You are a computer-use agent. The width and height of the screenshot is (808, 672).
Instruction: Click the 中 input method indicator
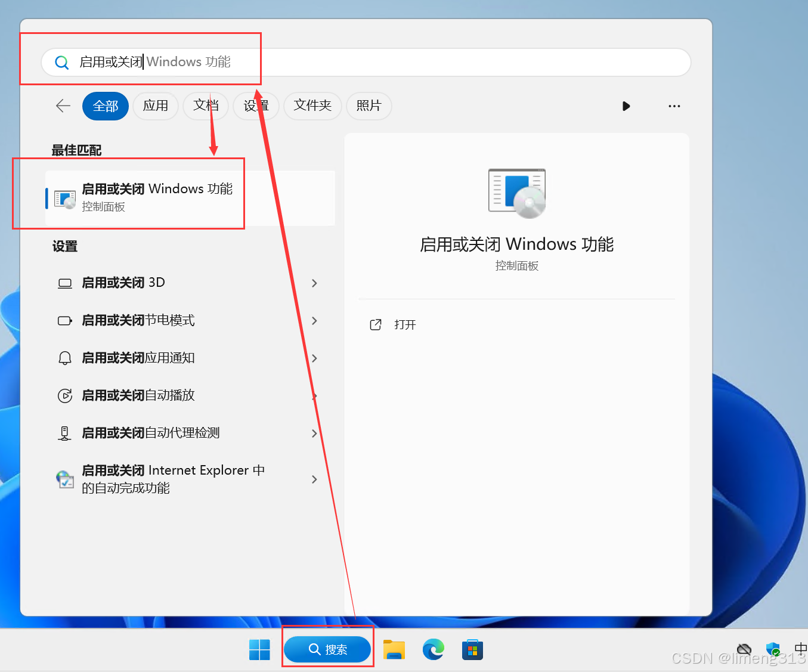pos(801,649)
